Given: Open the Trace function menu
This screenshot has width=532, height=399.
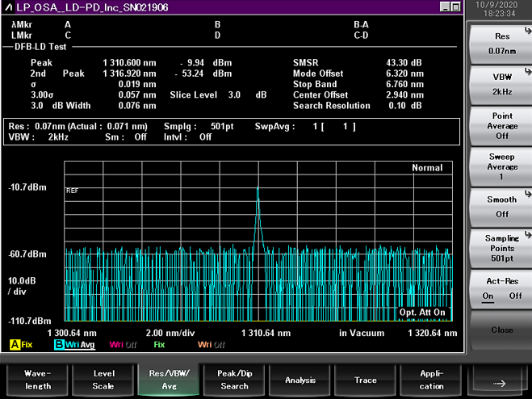Looking at the screenshot, I should (366, 380).
